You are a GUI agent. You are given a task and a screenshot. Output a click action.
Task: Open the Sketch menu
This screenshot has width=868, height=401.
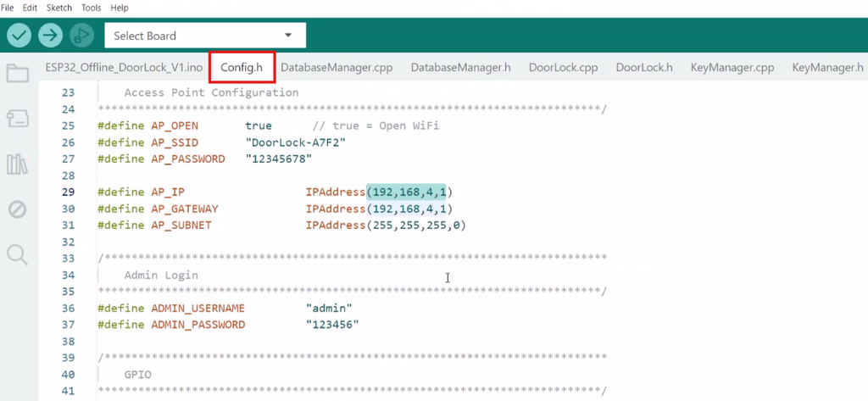pyautogui.click(x=58, y=8)
